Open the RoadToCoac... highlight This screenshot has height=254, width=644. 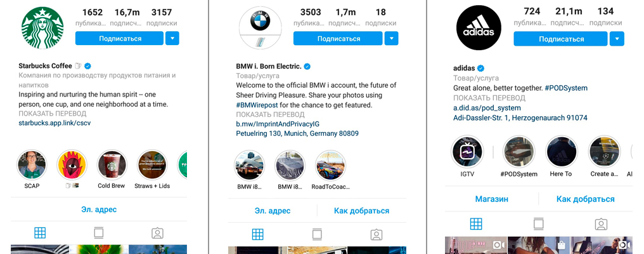(x=331, y=166)
